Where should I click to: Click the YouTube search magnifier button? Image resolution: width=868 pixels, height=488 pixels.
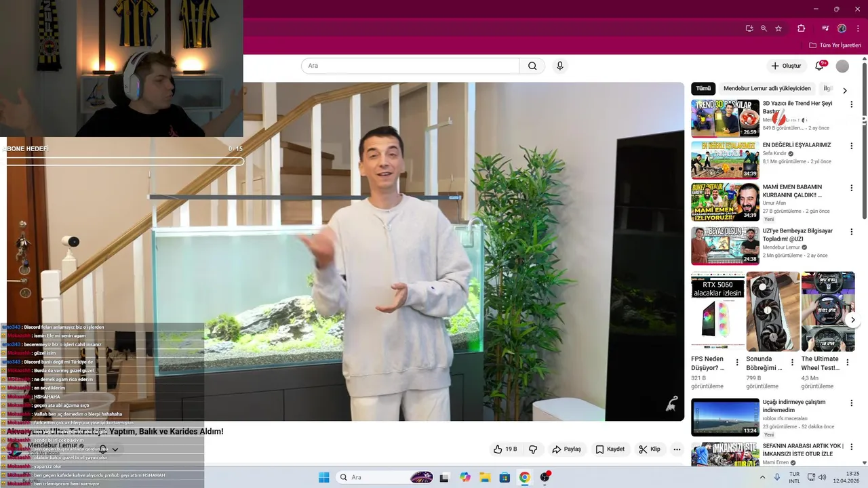(x=533, y=66)
